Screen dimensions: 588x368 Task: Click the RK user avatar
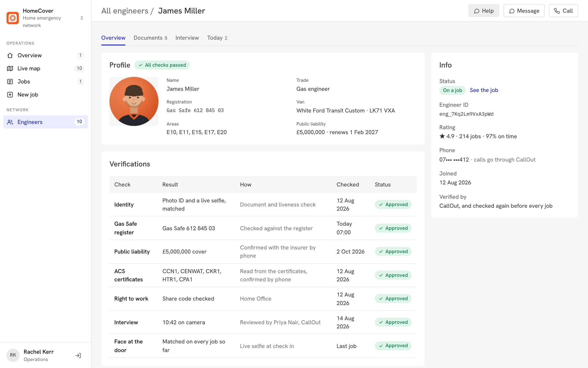click(13, 355)
